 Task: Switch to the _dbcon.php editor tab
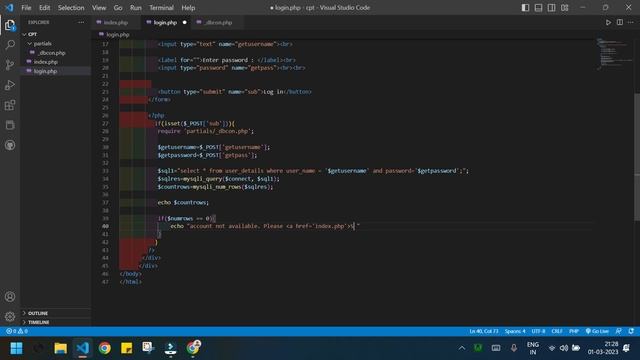point(218,22)
